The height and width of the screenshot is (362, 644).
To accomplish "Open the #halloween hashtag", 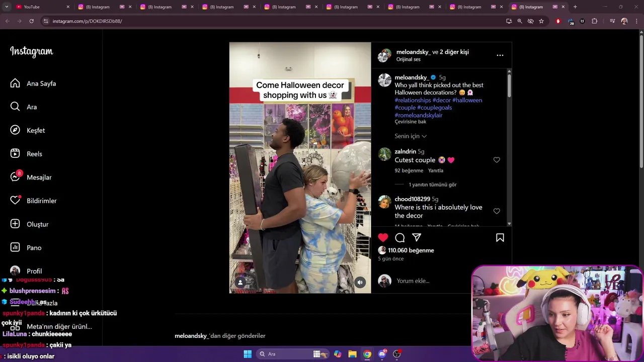I will click(x=467, y=100).
